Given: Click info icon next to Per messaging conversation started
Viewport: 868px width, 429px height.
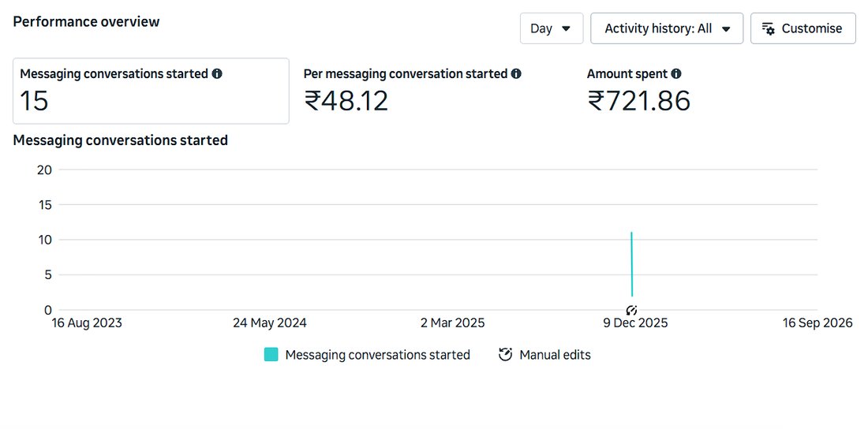Looking at the screenshot, I should [516, 73].
